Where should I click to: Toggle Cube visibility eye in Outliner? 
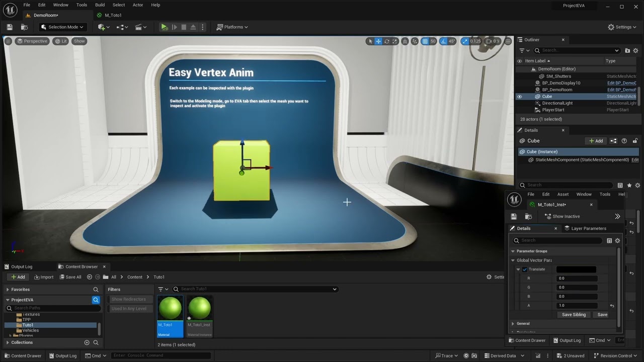tap(520, 97)
